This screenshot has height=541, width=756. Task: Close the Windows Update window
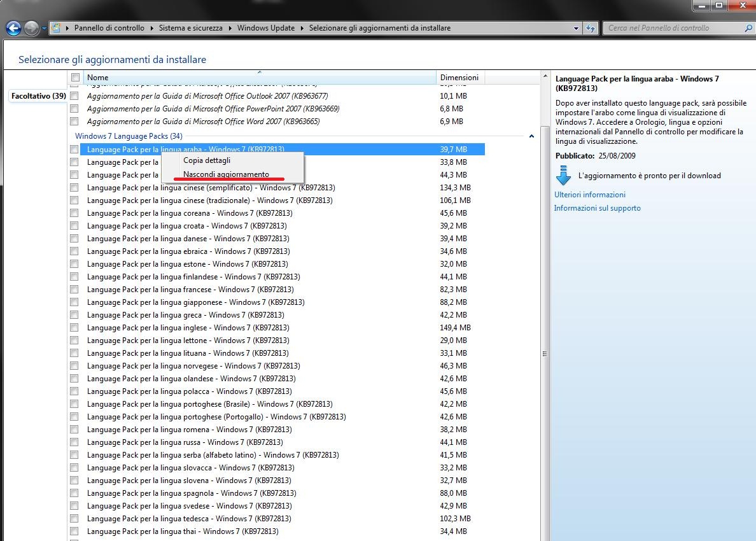[x=742, y=5]
